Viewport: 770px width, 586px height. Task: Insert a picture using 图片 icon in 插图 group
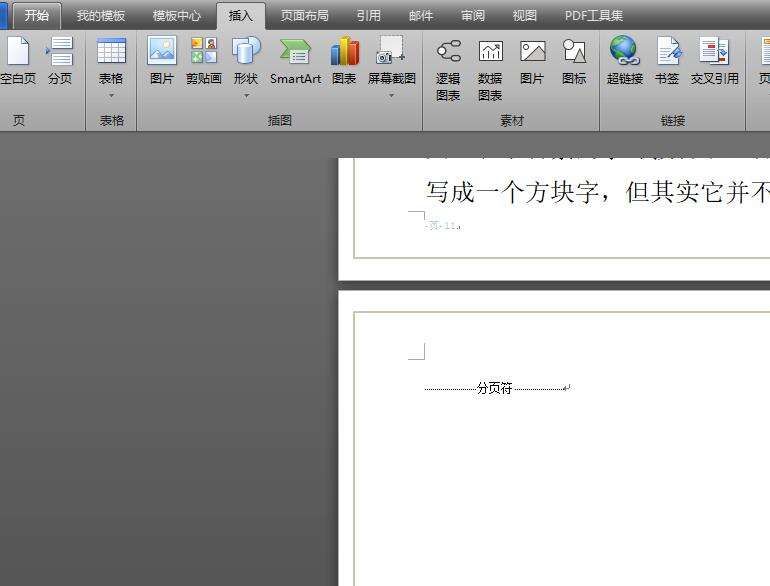point(161,61)
